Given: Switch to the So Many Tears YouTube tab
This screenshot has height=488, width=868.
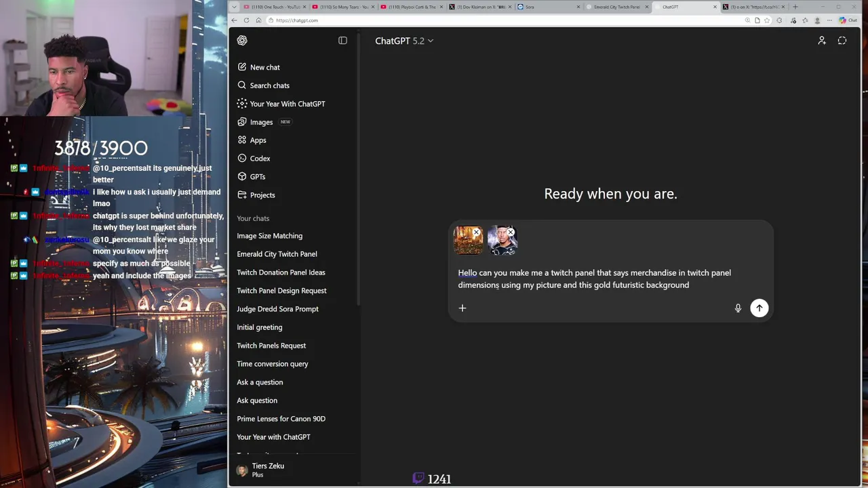Looking at the screenshot, I should point(342,7).
